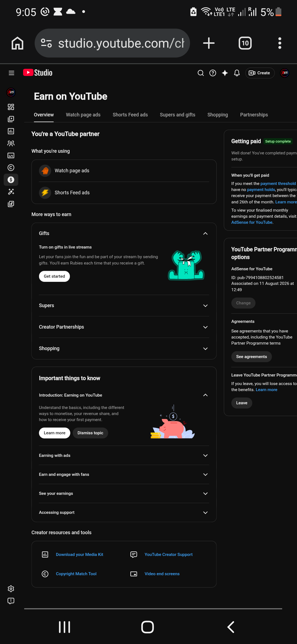Click the sparkle Ask Studio icon
This screenshot has width=297, height=644.
[x=225, y=73]
